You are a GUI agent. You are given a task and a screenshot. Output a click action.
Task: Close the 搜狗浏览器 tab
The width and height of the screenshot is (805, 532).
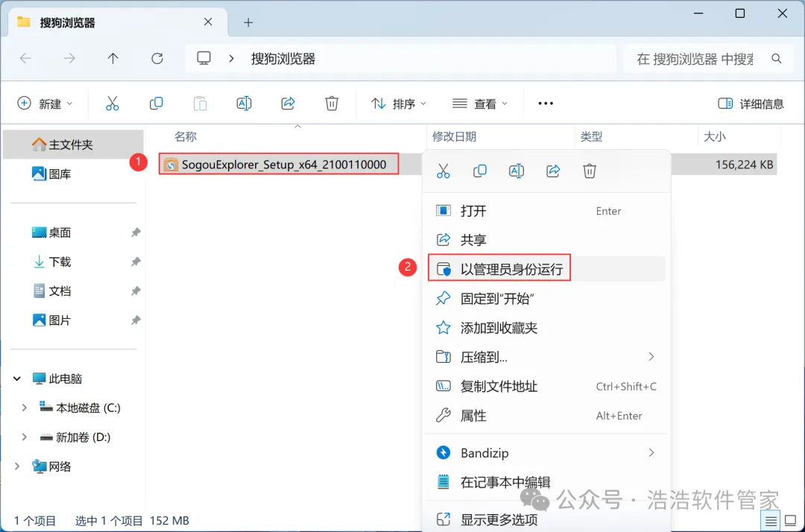(208, 22)
